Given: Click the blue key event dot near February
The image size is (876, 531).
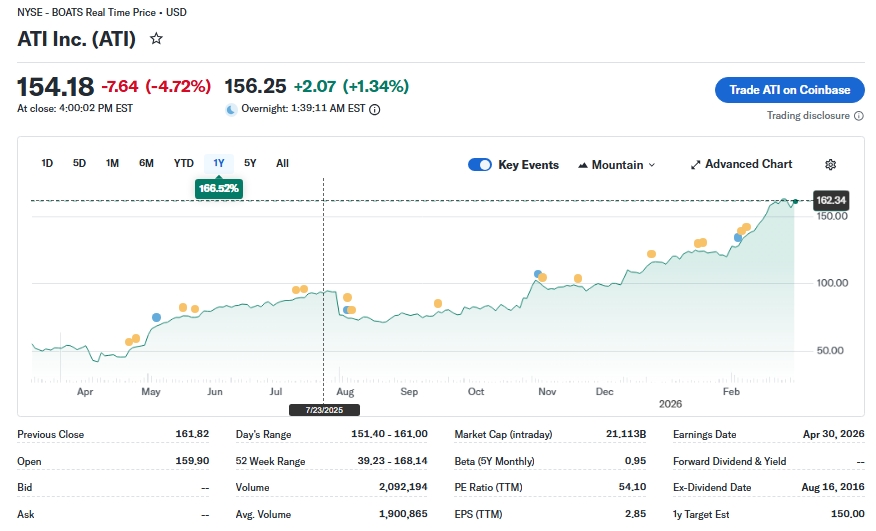Looking at the screenshot, I should [x=738, y=238].
